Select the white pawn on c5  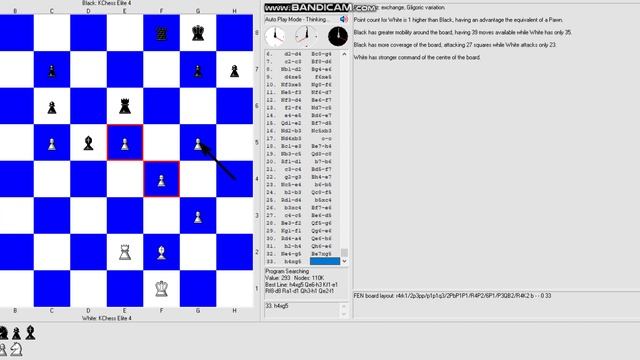tap(52, 144)
